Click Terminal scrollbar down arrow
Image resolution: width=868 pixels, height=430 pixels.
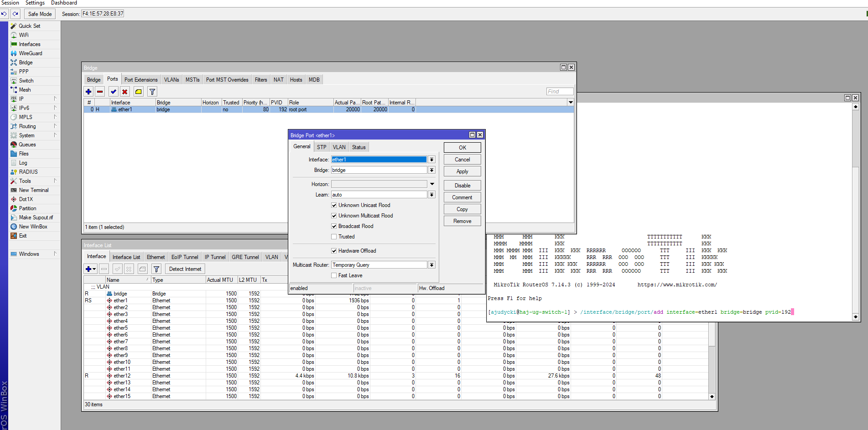[x=855, y=316]
